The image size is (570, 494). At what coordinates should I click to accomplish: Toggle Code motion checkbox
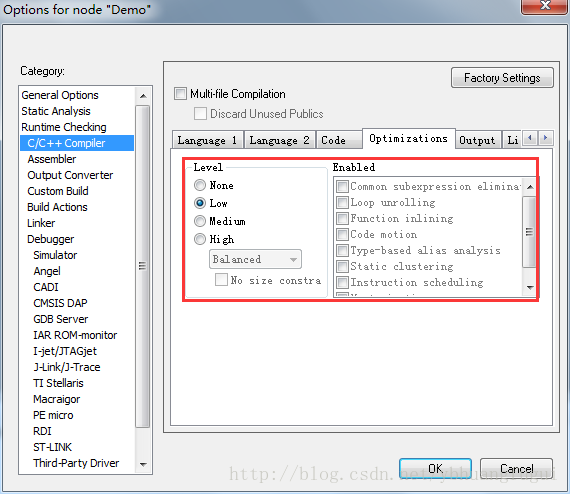342,234
